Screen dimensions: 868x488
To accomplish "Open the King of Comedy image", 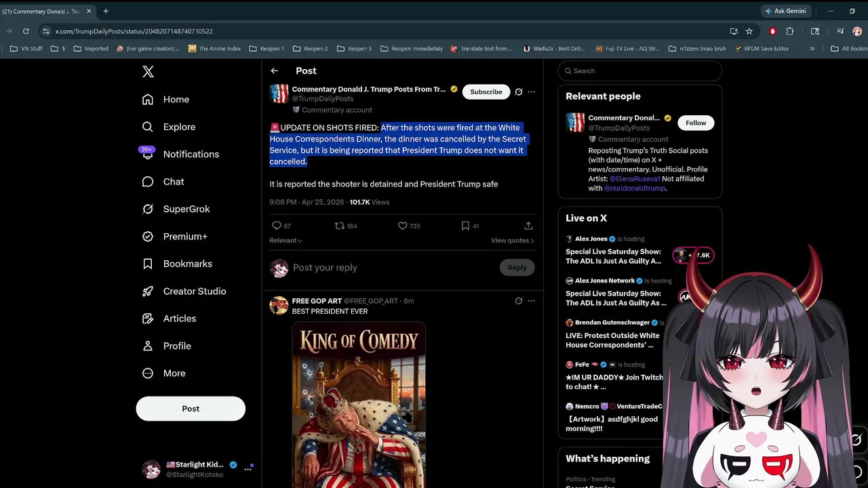I will click(x=359, y=405).
